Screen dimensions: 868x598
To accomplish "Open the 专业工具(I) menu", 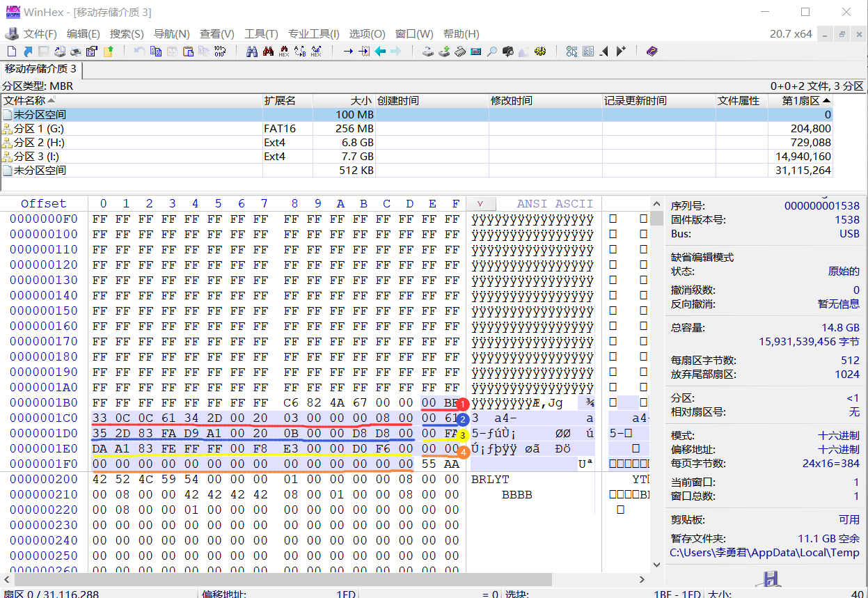I will coord(314,33).
